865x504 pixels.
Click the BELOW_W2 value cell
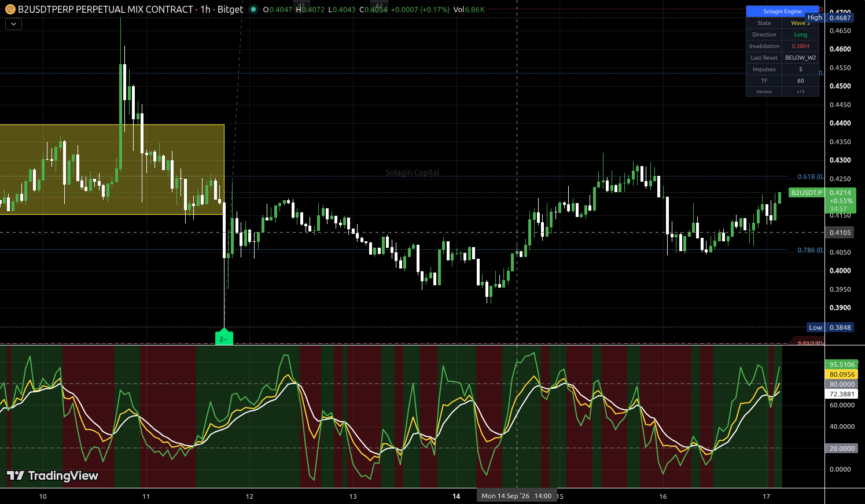coord(800,58)
